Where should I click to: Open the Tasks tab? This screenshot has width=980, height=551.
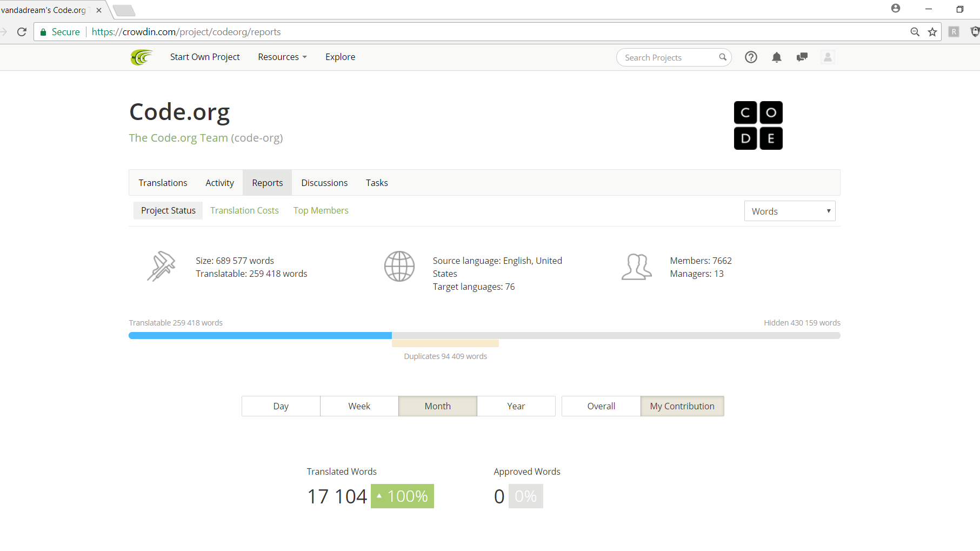pyautogui.click(x=377, y=183)
